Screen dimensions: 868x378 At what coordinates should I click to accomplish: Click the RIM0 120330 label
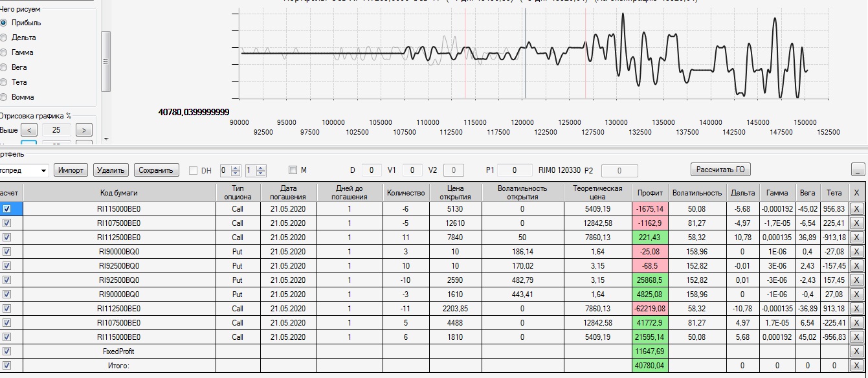(559, 170)
